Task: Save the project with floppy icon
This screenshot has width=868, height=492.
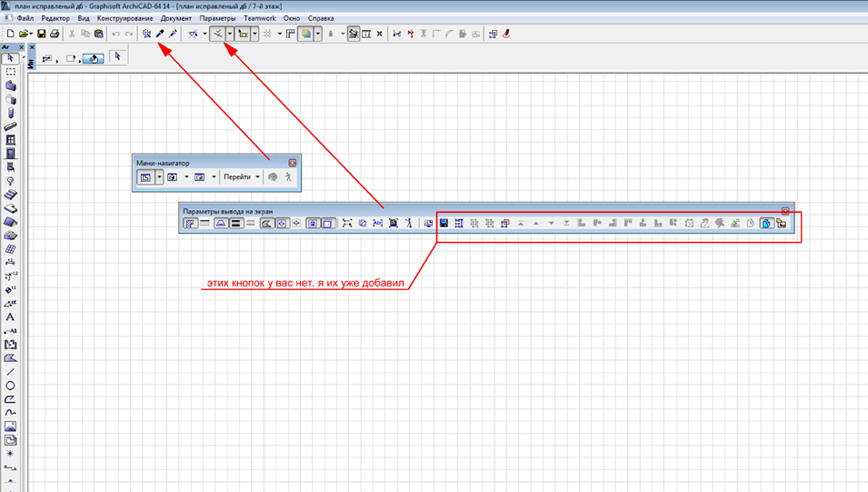Action: [41, 33]
